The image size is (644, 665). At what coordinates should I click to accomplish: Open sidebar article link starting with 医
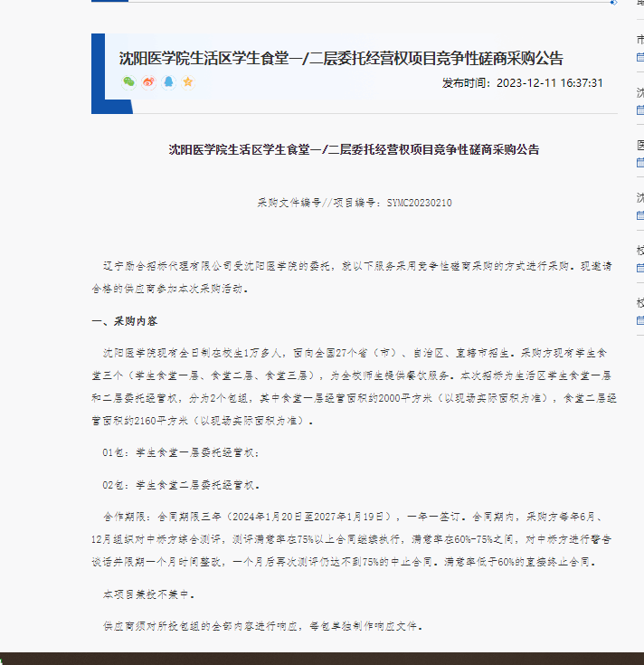click(640, 146)
